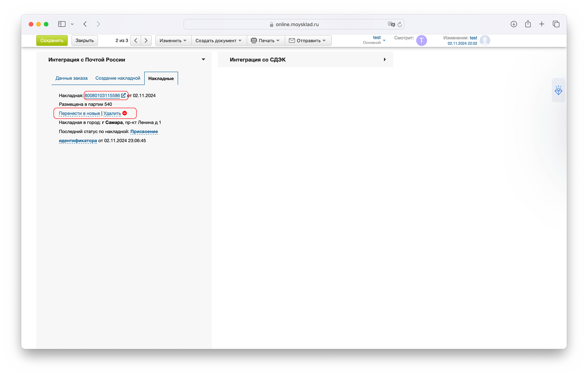Show Safari tab overview icon
The height and width of the screenshot is (377, 588).
click(x=556, y=24)
